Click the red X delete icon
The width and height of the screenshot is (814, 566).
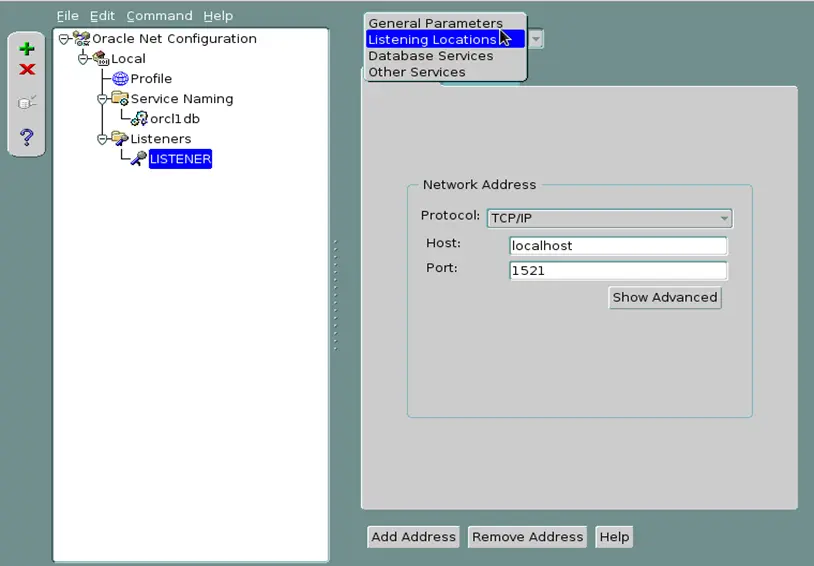click(27, 70)
